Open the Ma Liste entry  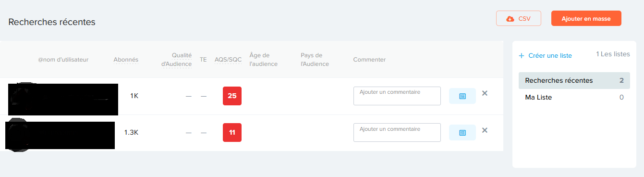pyautogui.click(x=574, y=97)
